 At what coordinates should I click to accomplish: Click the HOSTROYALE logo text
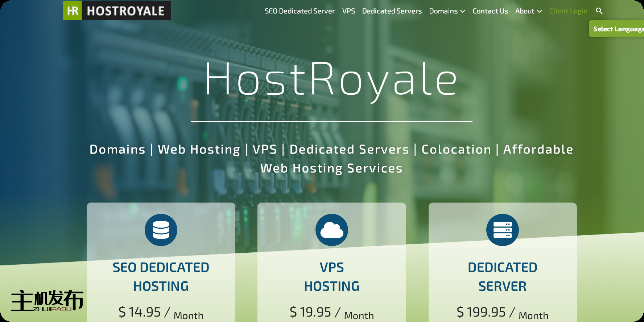pos(126,11)
